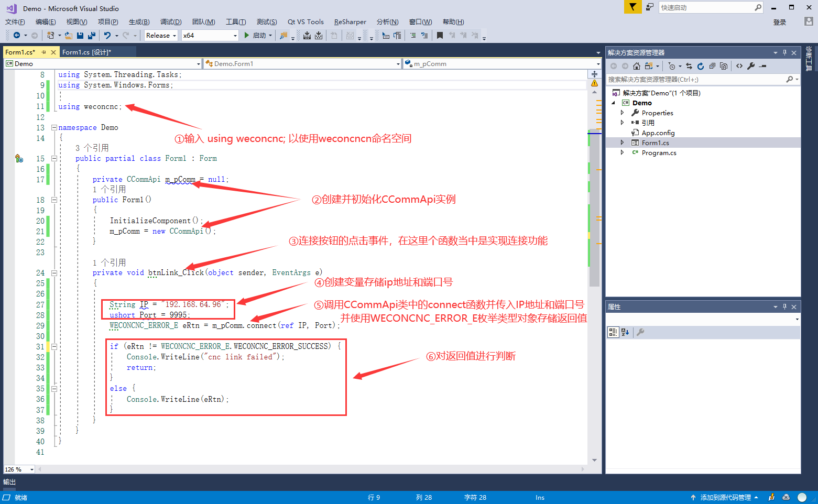Click 登录 sign-in link at top right
This screenshot has width=818, height=504.
[780, 22]
